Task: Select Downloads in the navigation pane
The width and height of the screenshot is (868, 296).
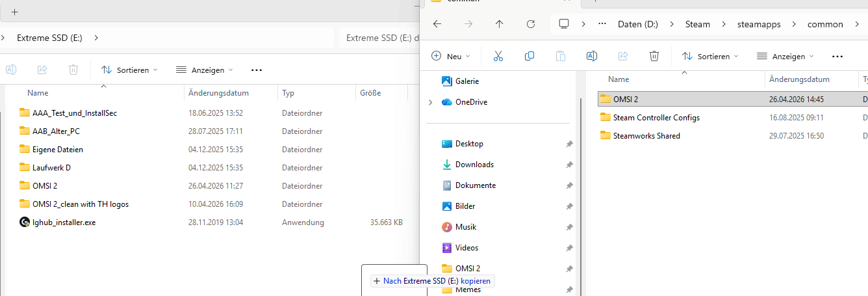Action: point(474,165)
